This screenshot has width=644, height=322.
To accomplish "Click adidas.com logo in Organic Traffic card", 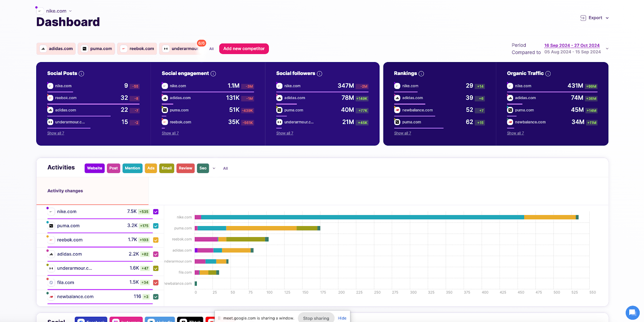I will tap(510, 98).
